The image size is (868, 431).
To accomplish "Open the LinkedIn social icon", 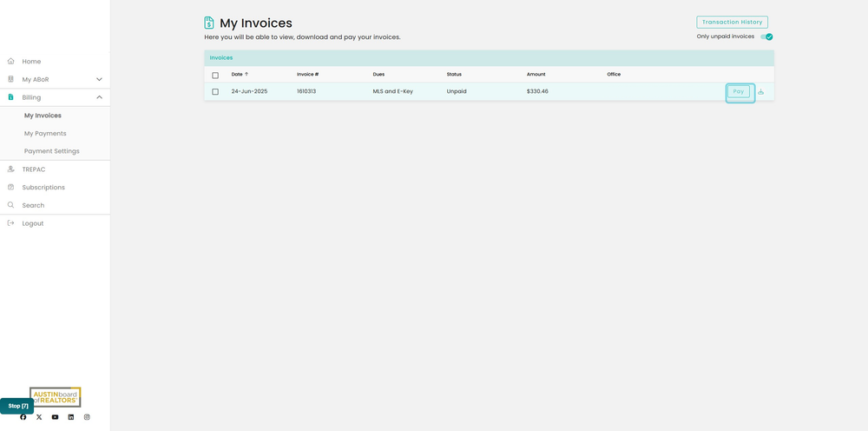I will tap(71, 417).
